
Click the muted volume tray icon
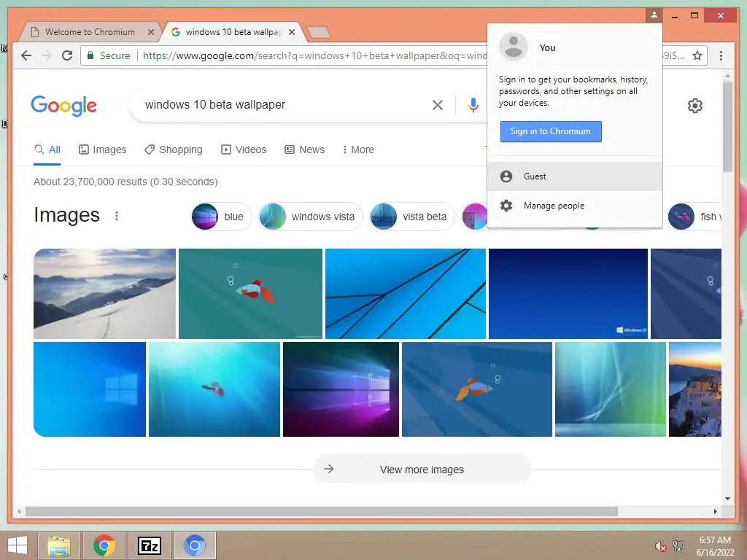(660, 546)
